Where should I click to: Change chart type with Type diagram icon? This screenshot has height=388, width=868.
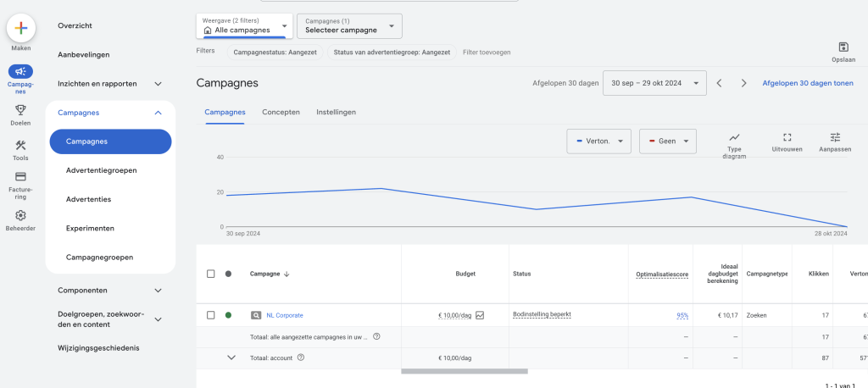735,137
